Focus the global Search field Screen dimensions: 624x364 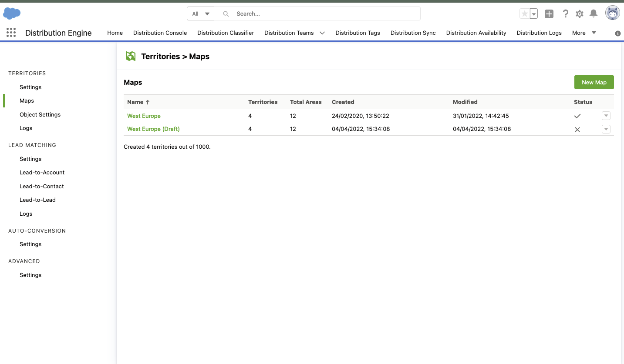coord(317,14)
